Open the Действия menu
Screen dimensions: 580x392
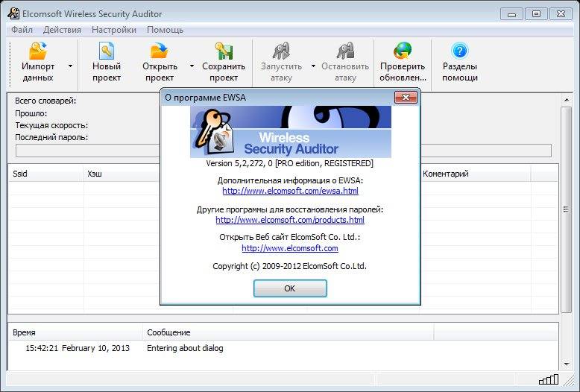tap(62, 30)
